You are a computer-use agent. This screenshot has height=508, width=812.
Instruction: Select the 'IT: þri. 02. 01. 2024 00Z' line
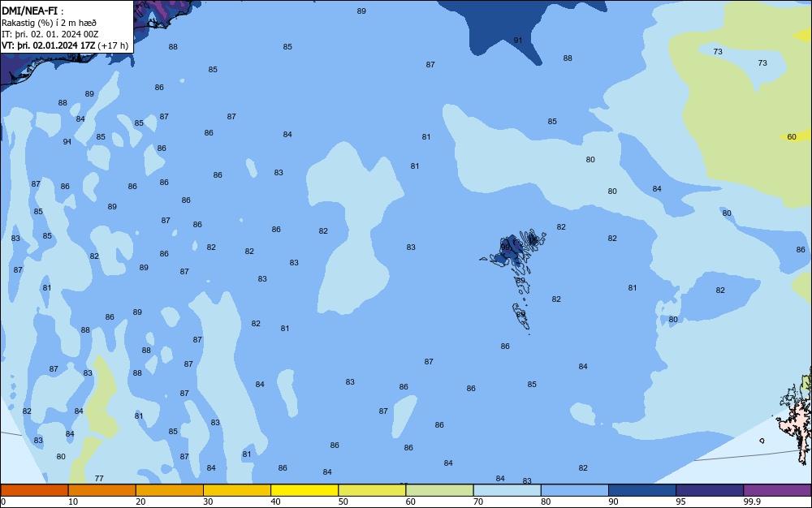coord(50,34)
